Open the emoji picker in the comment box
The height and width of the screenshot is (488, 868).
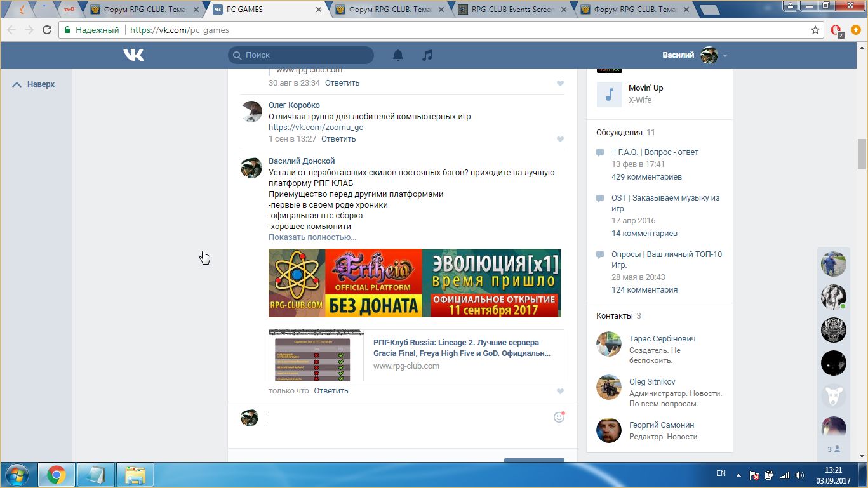point(559,417)
